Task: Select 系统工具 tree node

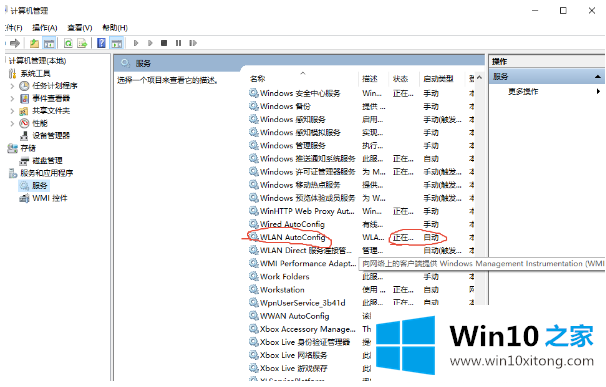Action: click(36, 73)
